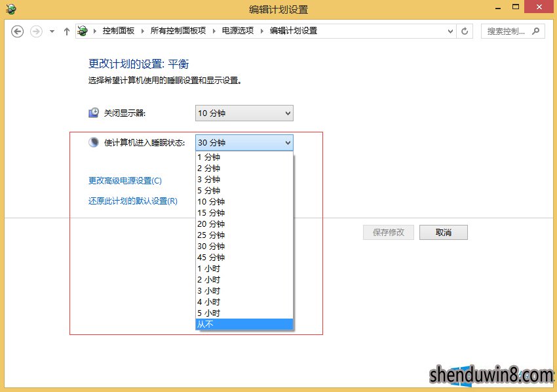This screenshot has width=557, height=392.
Task: Refresh the current page
Action: coord(465,31)
